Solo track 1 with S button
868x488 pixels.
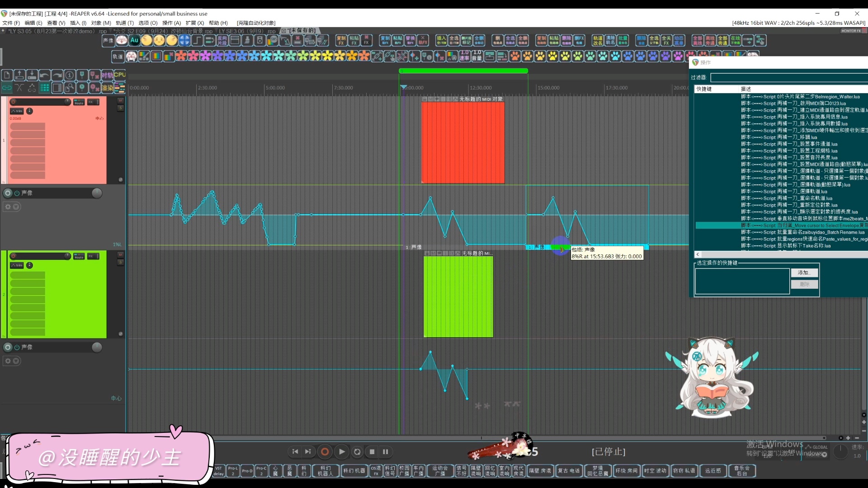(x=120, y=108)
